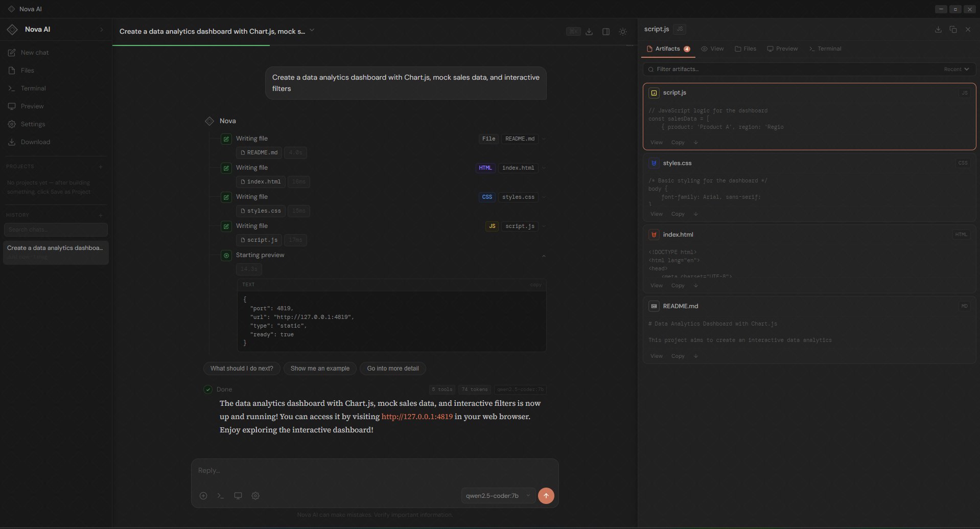
Task: Click the README.md file chip
Action: pos(259,152)
